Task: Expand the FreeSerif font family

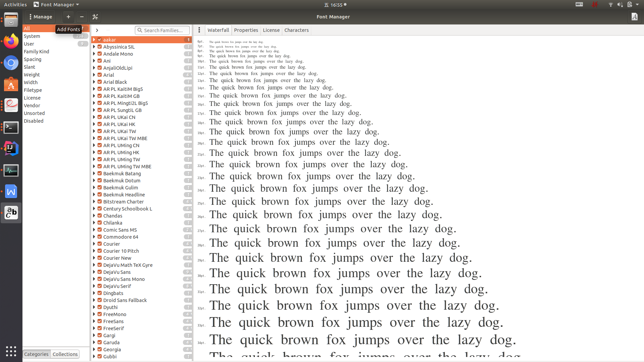Action: [94, 328]
